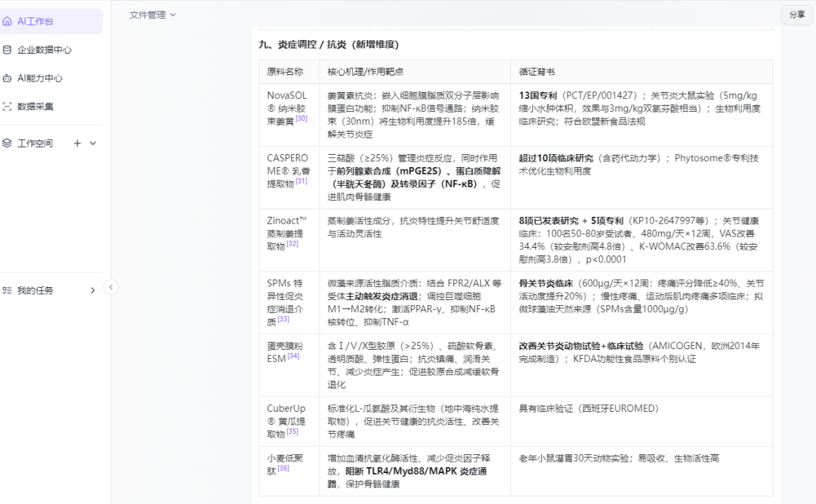Image resolution: width=816 pixels, height=504 pixels.
Task: Click 老年小鼠灌胃30天动物实验 cell
Action: [641, 472]
